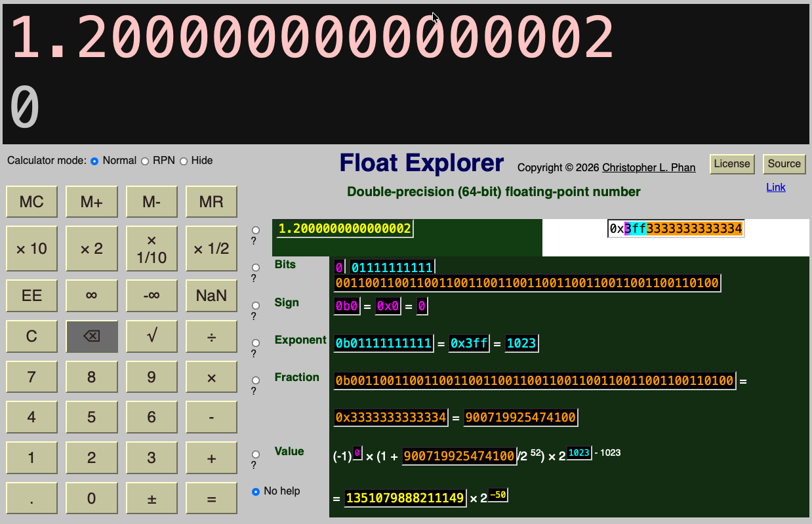Click the square root key
This screenshot has width=812, height=524.
(x=152, y=336)
